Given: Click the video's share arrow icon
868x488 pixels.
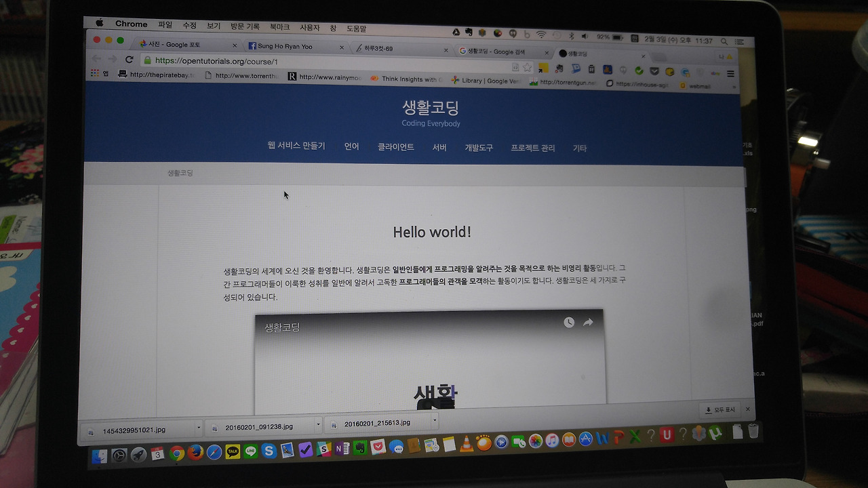Looking at the screenshot, I should coord(588,323).
